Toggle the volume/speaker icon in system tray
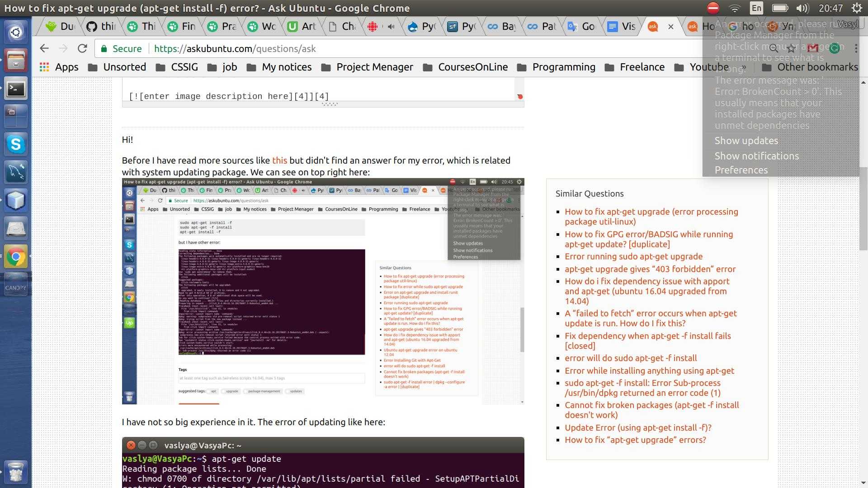This screenshot has height=488, width=868. point(802,8)
